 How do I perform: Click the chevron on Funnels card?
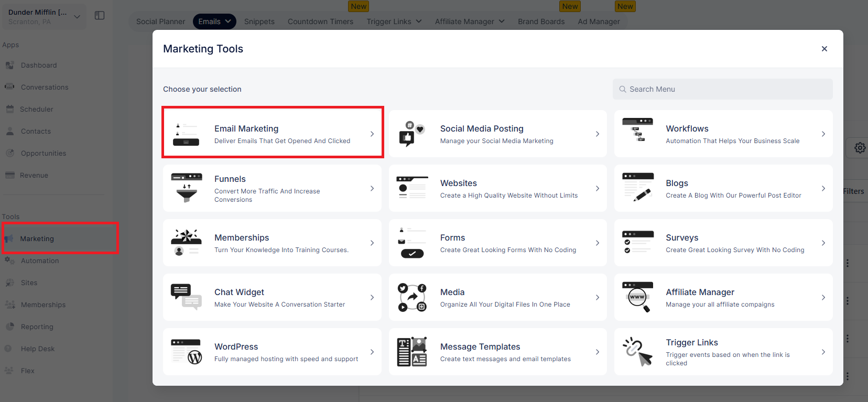[x=372, y=189]
